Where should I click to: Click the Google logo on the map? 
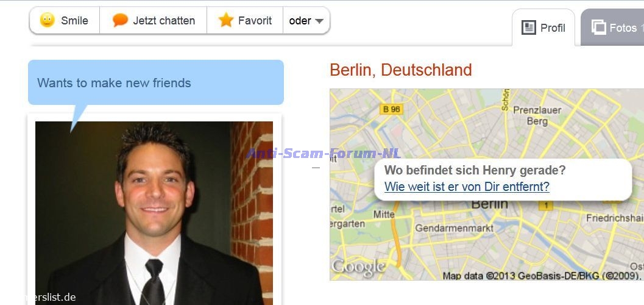[358, 267]
